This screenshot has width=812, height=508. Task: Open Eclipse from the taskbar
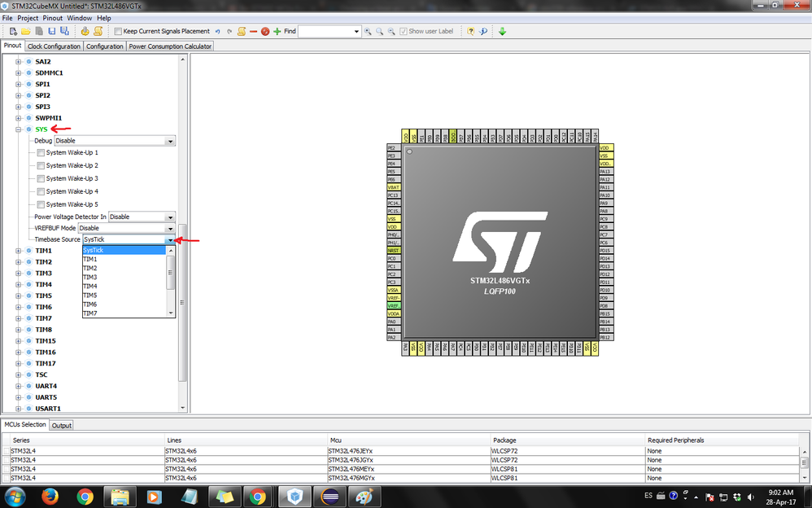(x=330, y=497)
